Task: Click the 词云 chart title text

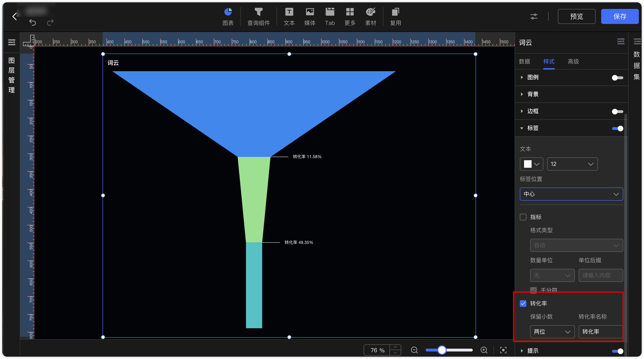Action: tap(113, 63)
